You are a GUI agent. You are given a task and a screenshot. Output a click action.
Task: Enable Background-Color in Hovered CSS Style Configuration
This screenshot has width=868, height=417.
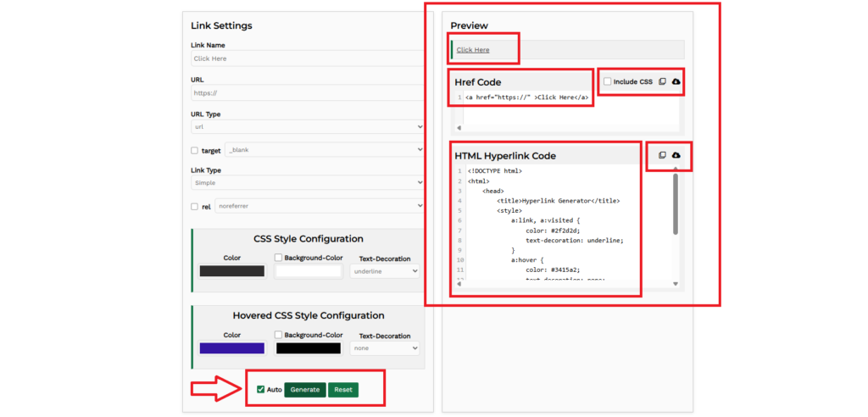(278, 335)
